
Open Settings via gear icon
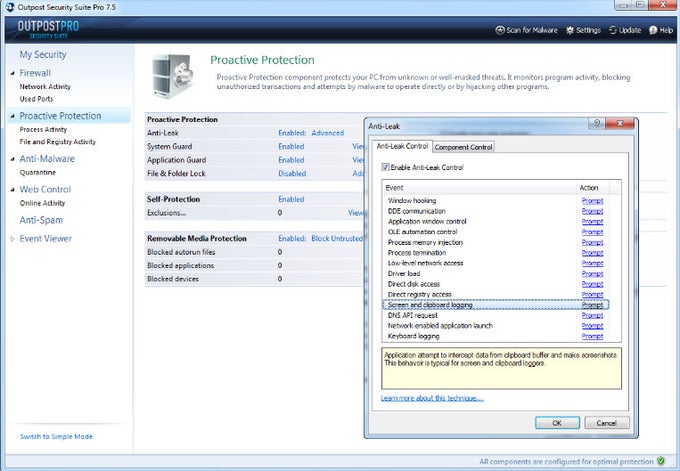point(570,30)
